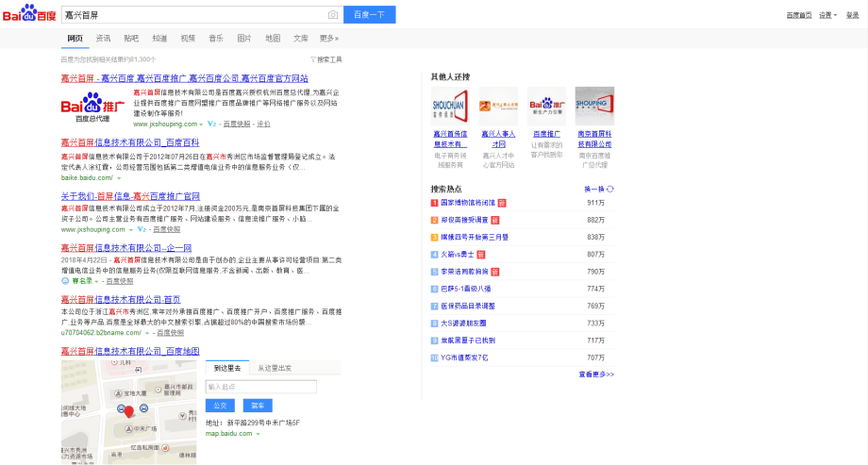This screenshot has width=868, height=465.
Task: Click the 评价 link in first result
Action: click(263, 124)
